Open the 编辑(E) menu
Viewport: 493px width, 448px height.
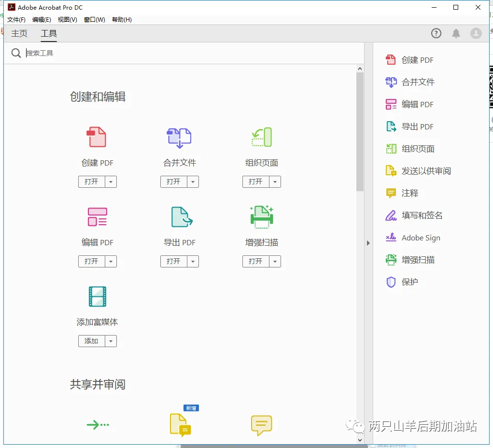(42, 19)
